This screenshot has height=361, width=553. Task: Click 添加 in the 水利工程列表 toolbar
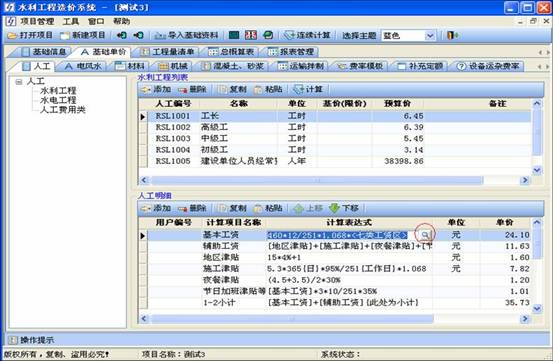point(156,90)
